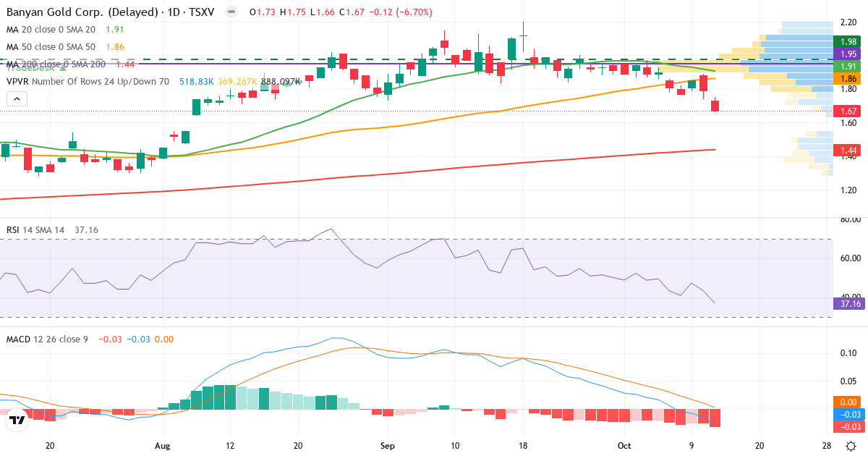Click the red -0.03 histogram axis label
The height and width of the screenshot is (456, 868).
click(849, 426)
